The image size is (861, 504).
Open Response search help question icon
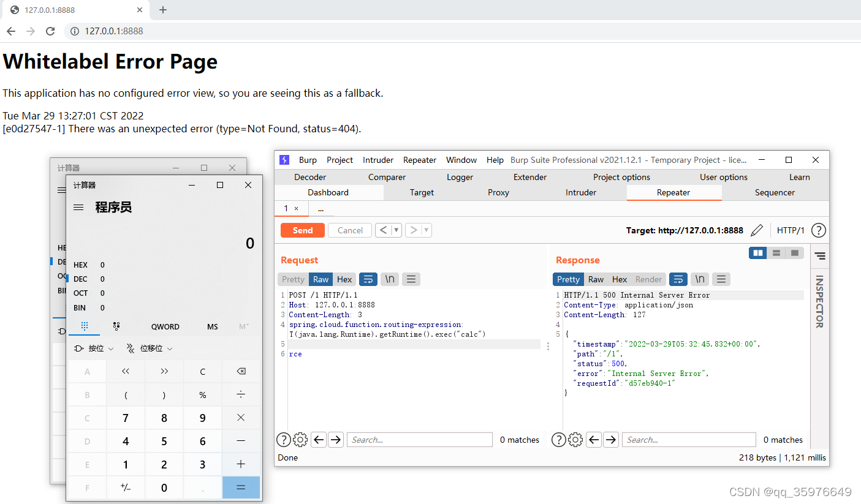(x=558, y=440)
